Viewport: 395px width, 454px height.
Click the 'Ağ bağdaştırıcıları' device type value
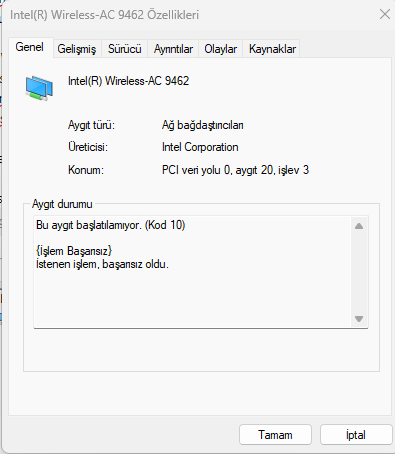[x=203, y=125]
